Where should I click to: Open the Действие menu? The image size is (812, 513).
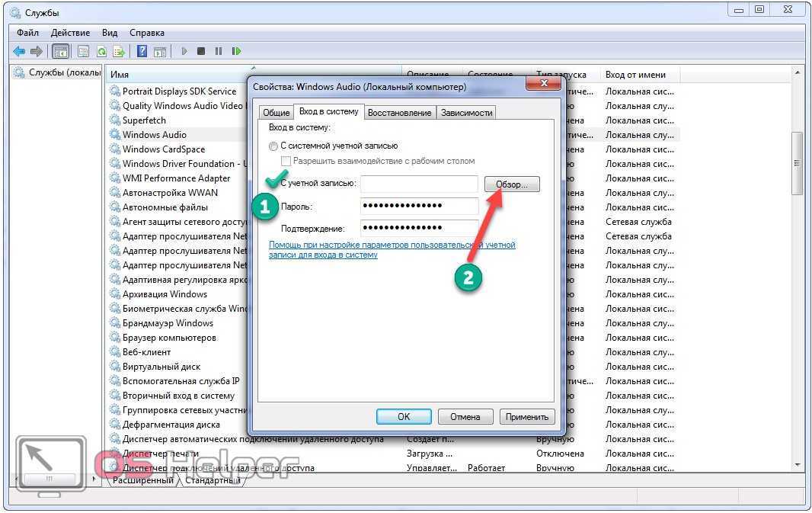(x=70, y=33)
